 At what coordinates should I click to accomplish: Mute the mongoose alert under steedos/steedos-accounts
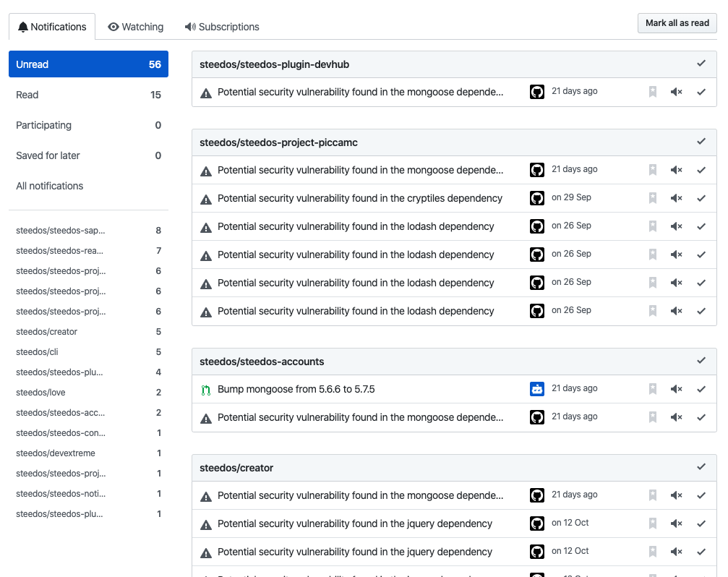point(676,416)
